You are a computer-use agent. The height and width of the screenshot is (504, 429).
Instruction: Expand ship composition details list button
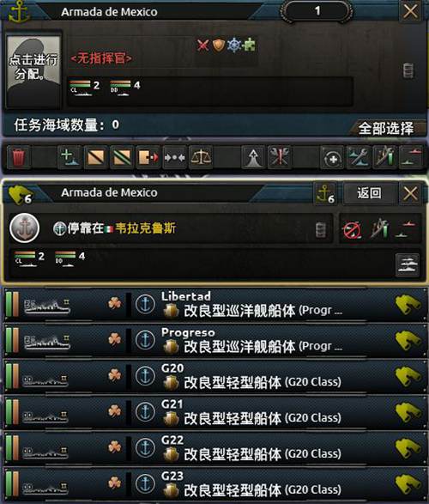[408, 265]
